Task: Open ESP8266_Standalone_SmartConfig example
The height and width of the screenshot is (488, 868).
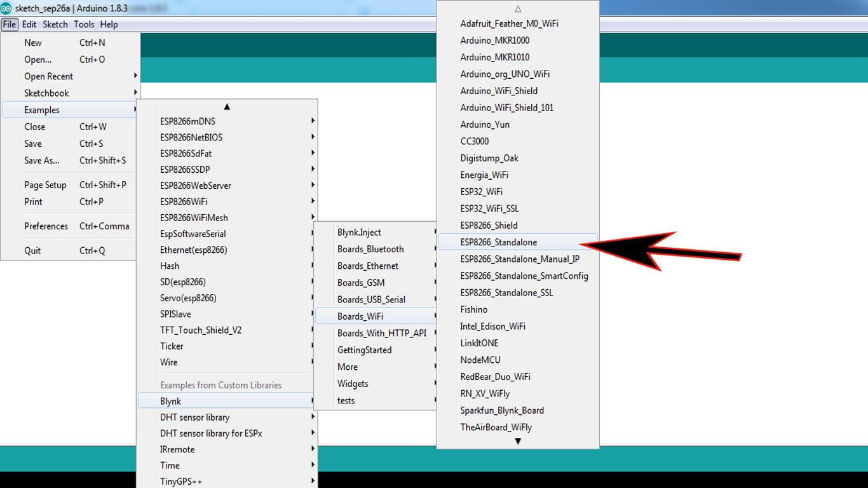Action: 518,276
